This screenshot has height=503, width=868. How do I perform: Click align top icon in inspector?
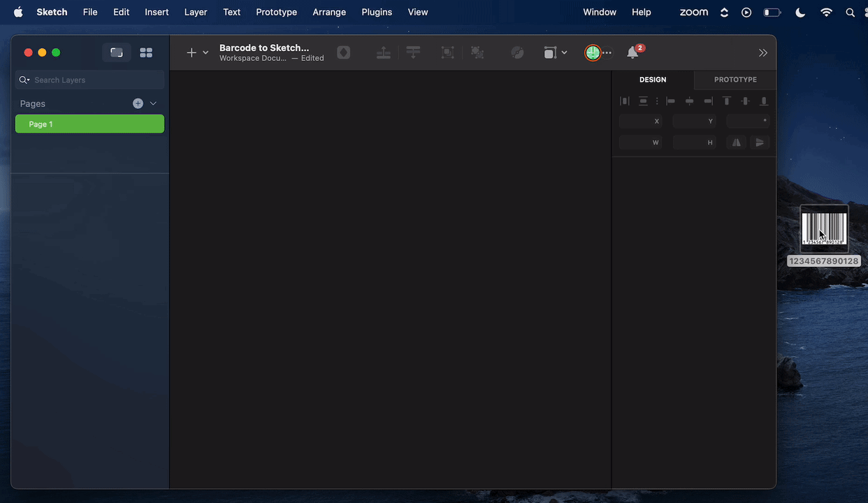(727, 101)
